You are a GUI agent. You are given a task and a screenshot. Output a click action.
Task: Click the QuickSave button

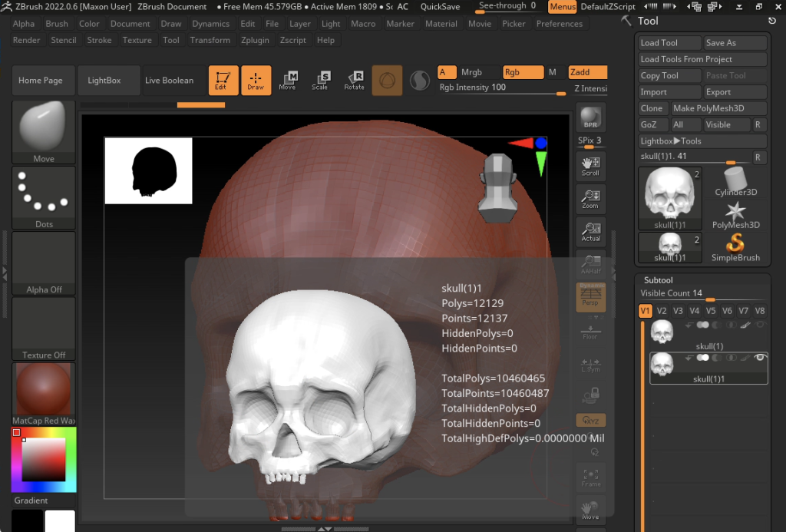point(440,6)
